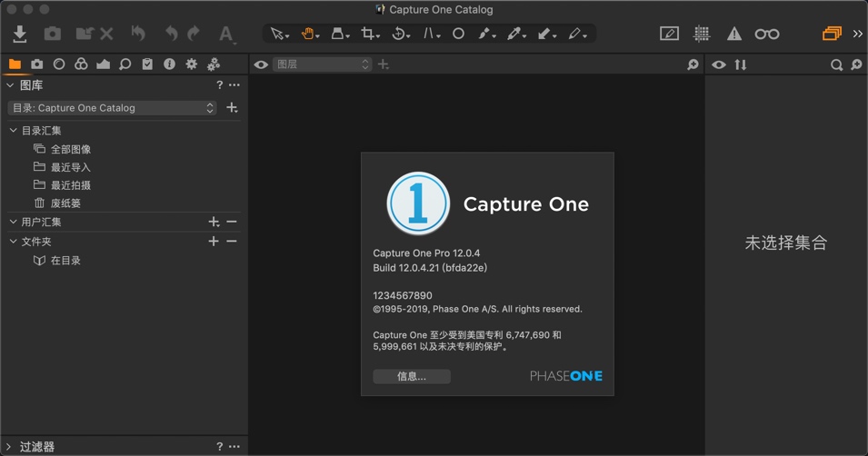Screen dimensions: 868x456
Task: Click the plus button in 文件夹 row
Action: (x=213, y=242)
